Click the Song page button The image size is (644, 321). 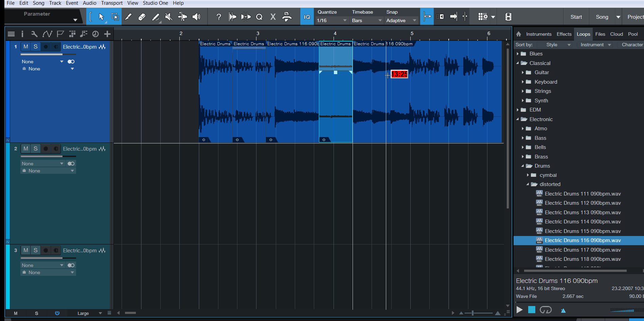602,17
